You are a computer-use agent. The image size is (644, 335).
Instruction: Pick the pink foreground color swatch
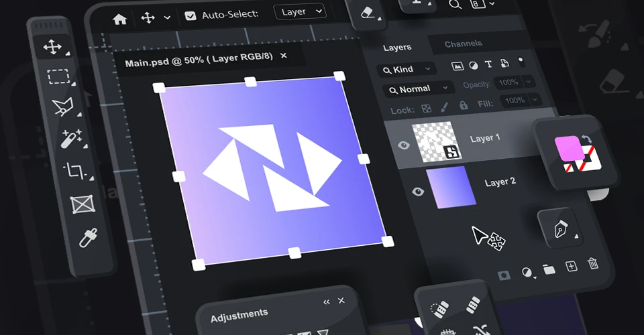[570, 148]
